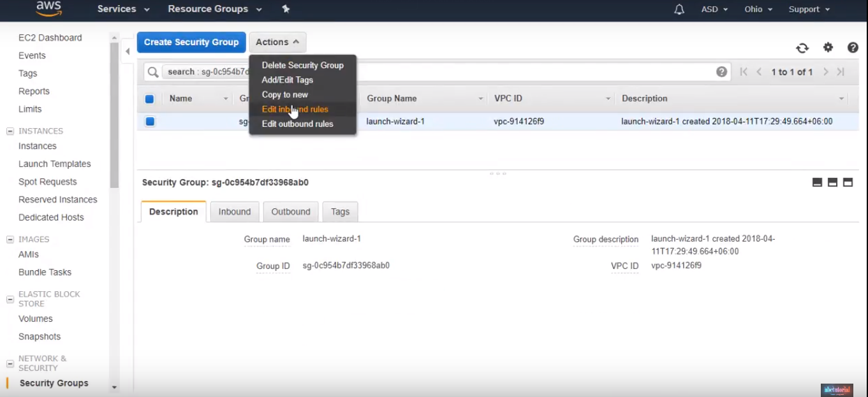Collapse the ELASTIC BLOCK STORE section

click(10, 299)
